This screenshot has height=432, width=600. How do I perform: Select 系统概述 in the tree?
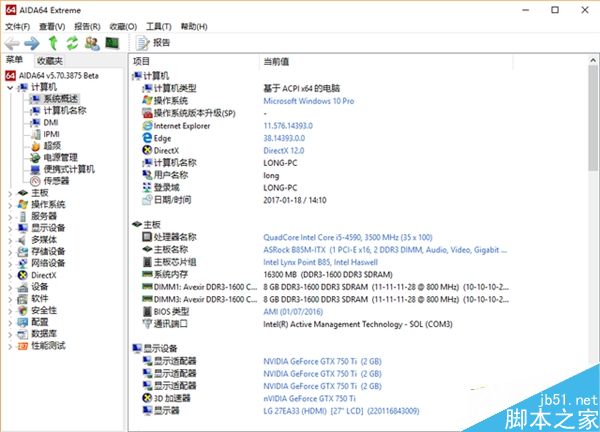click(60, 99)
